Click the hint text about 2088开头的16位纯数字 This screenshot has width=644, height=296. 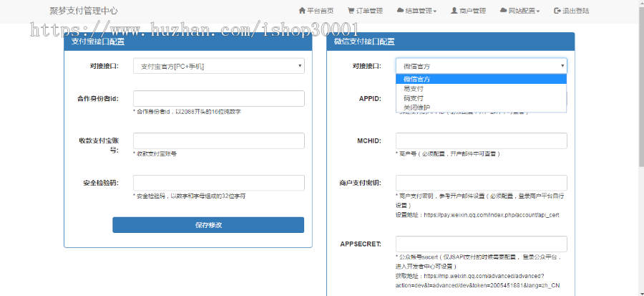click(187, 111)
